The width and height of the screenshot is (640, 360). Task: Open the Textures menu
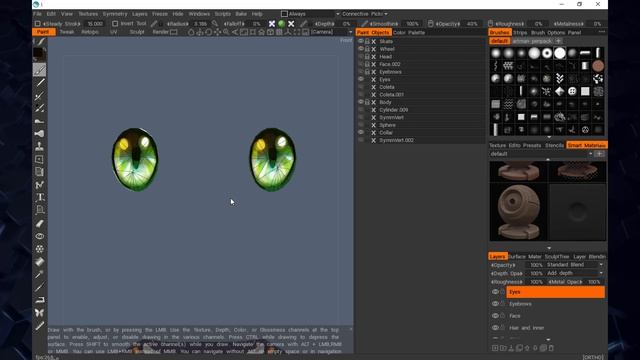(88, 14)
